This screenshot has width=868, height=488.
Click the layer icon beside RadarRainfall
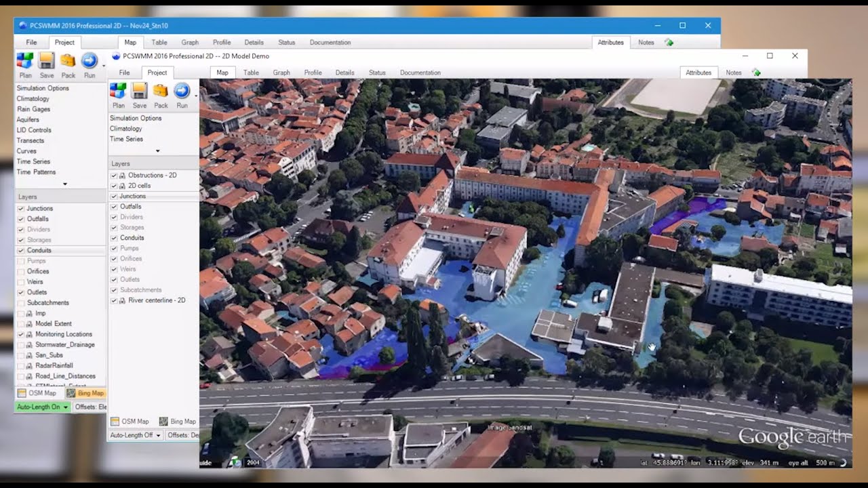(29, 365)
